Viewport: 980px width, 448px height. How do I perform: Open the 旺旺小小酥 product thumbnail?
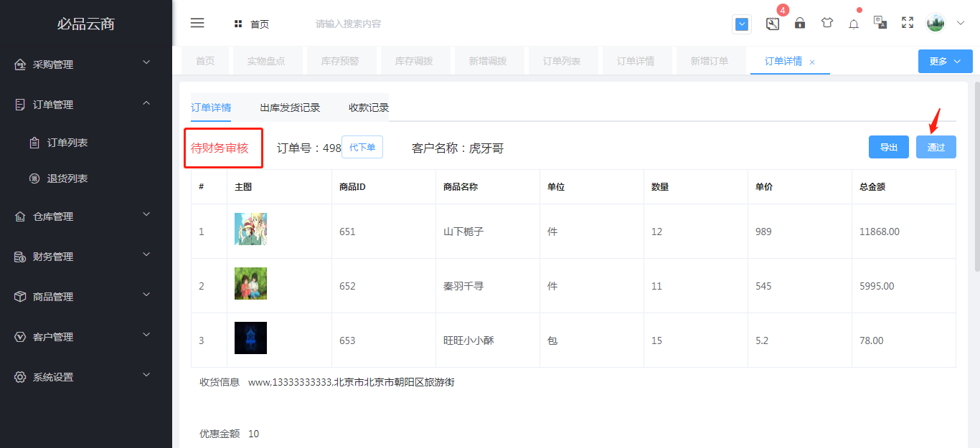tap(250, 338)
